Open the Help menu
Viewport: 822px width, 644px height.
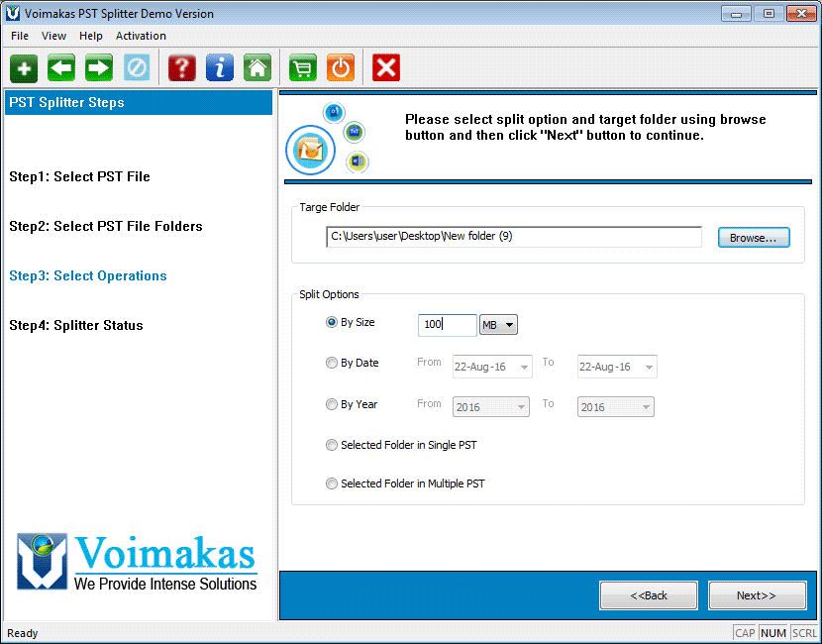(91, 36)
